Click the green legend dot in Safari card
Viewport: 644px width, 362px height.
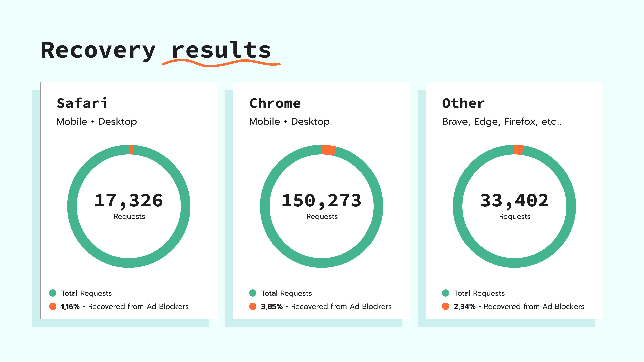coord(53,293)
